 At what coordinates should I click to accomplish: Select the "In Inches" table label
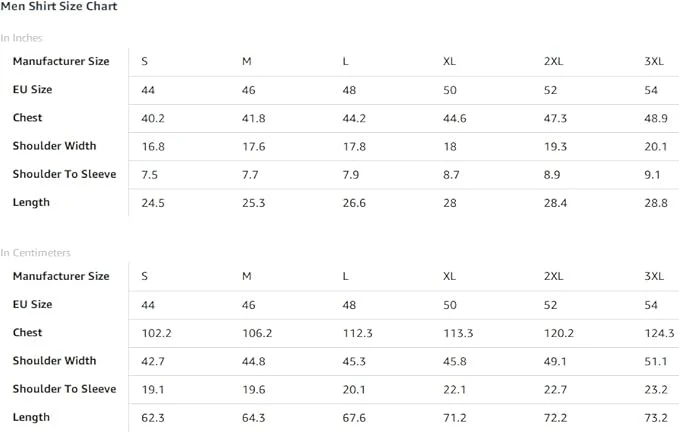[21, 38]
